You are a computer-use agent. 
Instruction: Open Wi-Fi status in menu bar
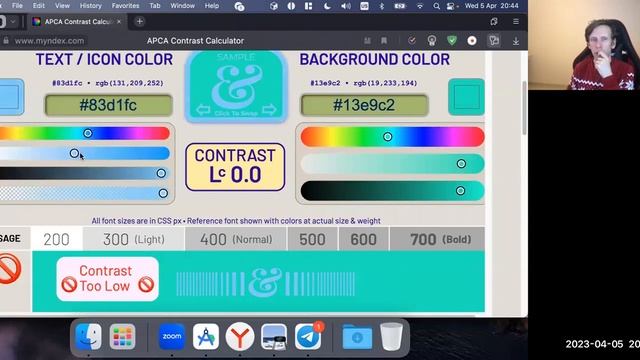point(420,6)
